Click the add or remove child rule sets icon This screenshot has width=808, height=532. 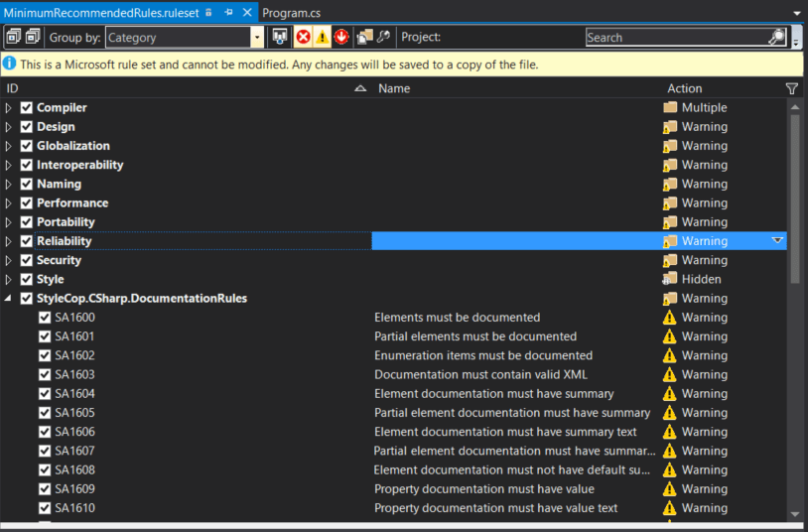(x=365, y=37)
